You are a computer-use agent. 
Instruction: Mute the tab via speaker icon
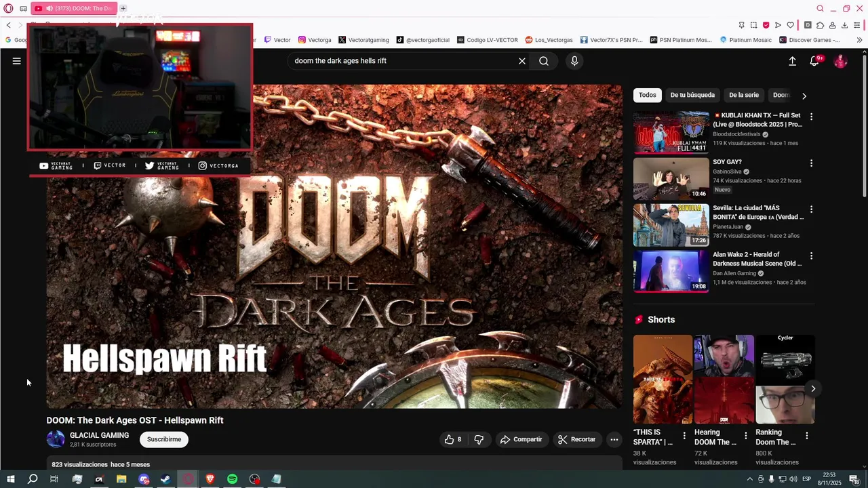50,8
